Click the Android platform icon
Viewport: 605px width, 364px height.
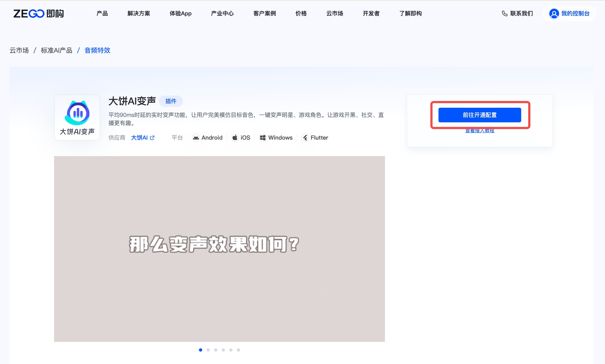tap(196, 138)
